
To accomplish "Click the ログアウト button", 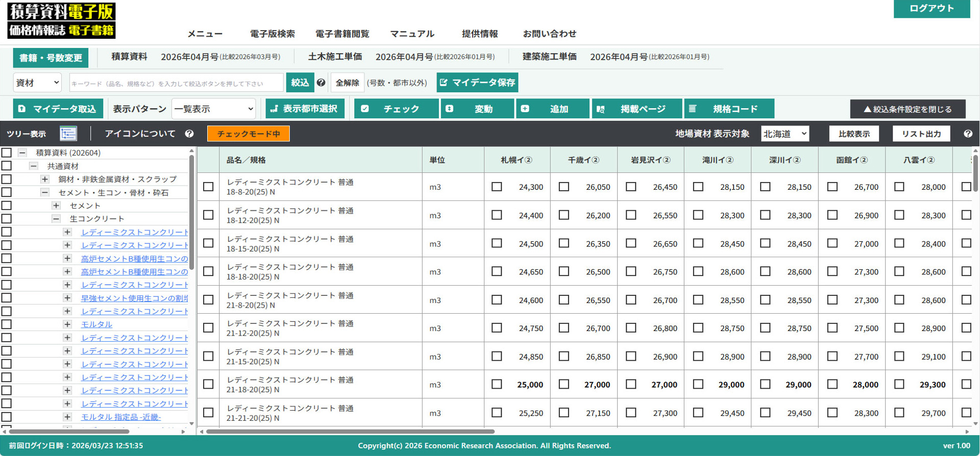I will (x=931, y=9).
